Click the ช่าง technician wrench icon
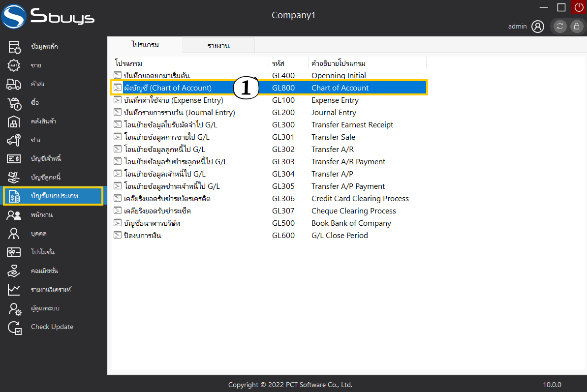This screenshot has width=587, height=392. [x=14, y=140]
